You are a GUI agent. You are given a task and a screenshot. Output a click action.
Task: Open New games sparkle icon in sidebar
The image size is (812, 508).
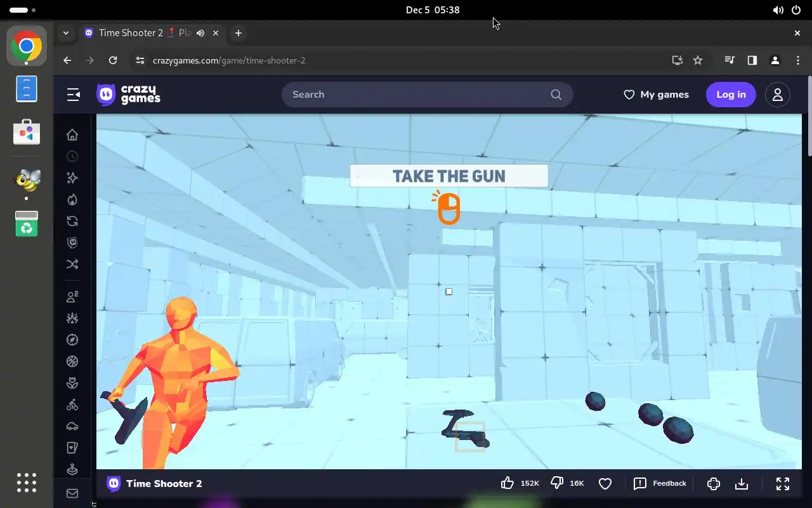[x=72, y=178]
